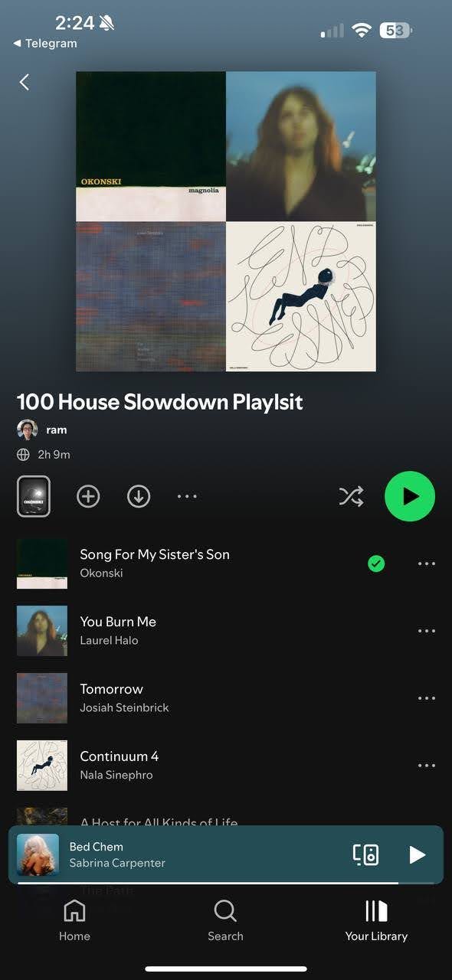Download the playlist using the arrow icon
This screenshot has height=980, width=452.
point(138,496)
